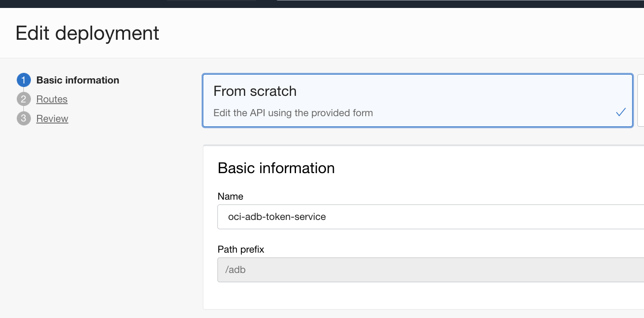Click the disabled Path prefix field
Viewport: 644px width, 318px height.
tap(431, 270)
